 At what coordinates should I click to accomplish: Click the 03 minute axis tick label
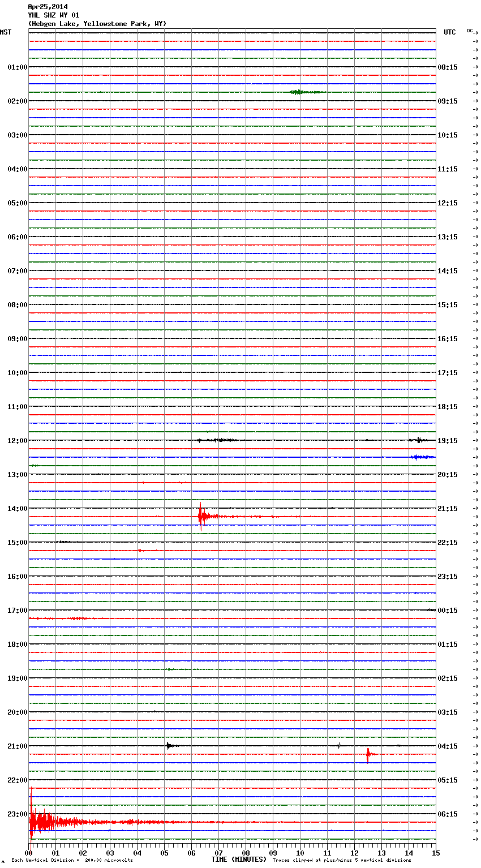(x=110, y=853)
